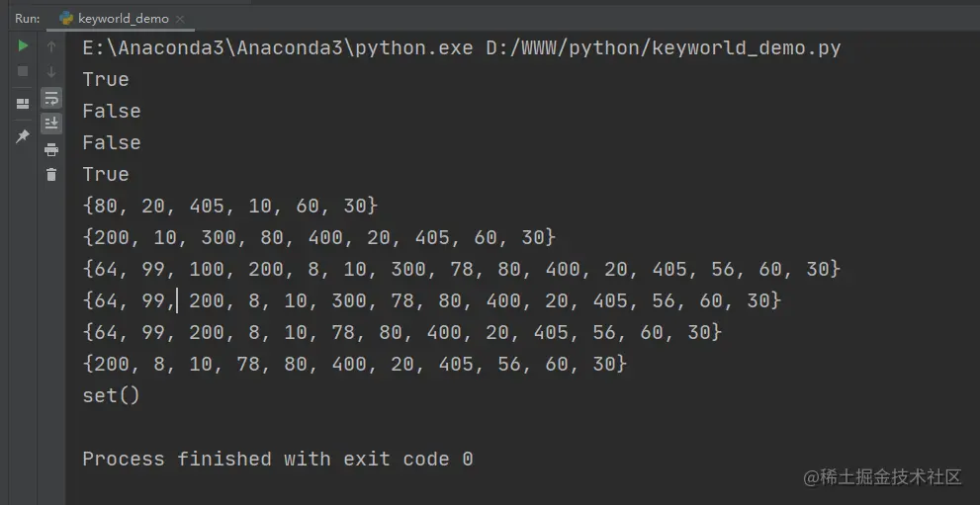
Task: Clear all output with the trash icon
Action: coord(51,175)
